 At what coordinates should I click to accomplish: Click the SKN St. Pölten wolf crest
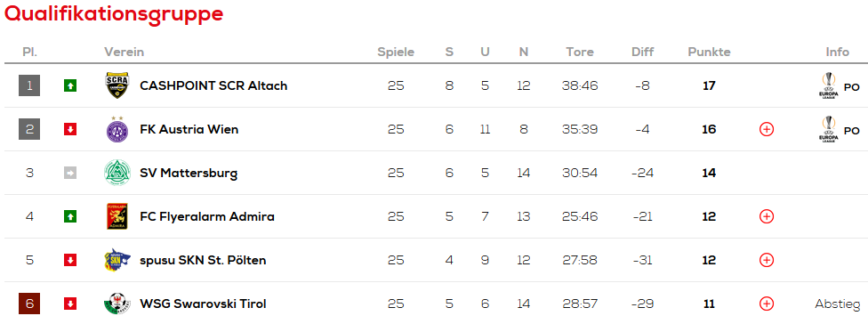coord(117,260)
